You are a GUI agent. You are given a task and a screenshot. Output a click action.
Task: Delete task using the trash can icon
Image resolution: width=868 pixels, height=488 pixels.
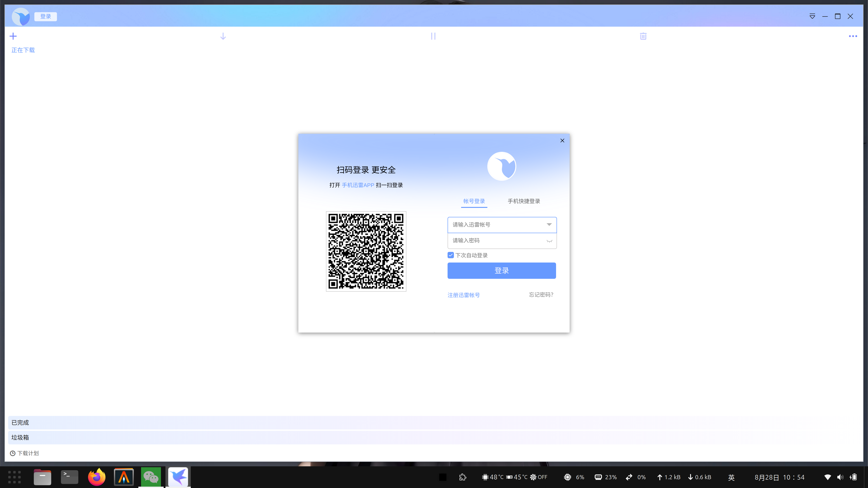coord(643,36)
